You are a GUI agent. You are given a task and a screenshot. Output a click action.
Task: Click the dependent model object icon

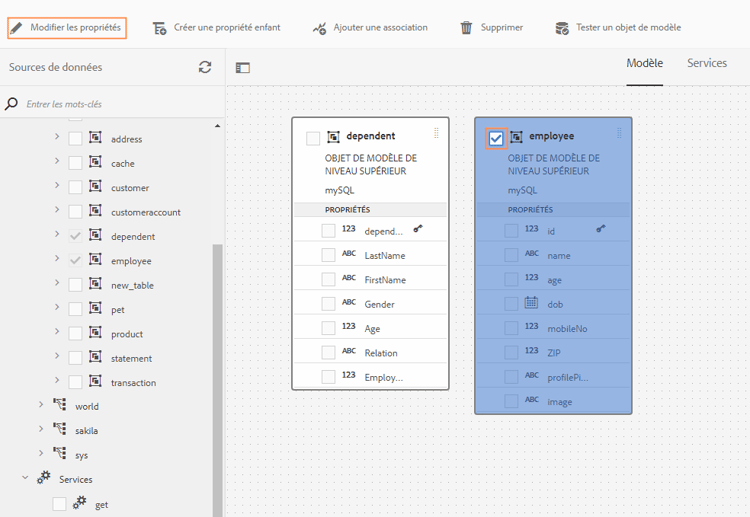coord(333,137)
